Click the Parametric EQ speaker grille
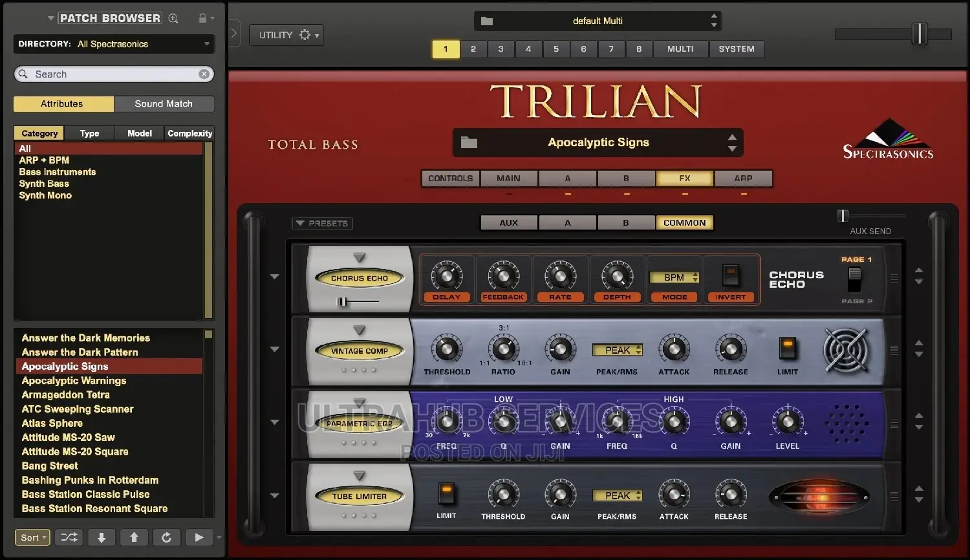Viewport: 970px width, 560px height. pyautogui.click(x=846, y=424)
